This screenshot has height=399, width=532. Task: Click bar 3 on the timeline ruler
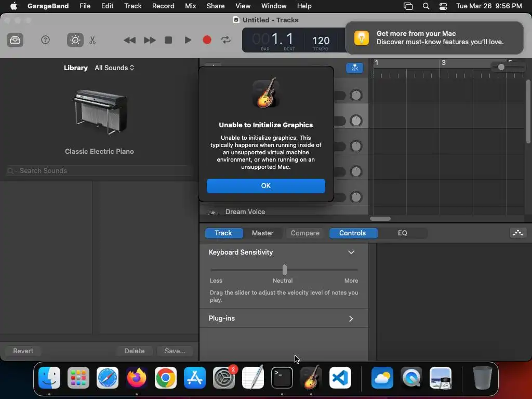pyautogui.click(x=444, y=63)
